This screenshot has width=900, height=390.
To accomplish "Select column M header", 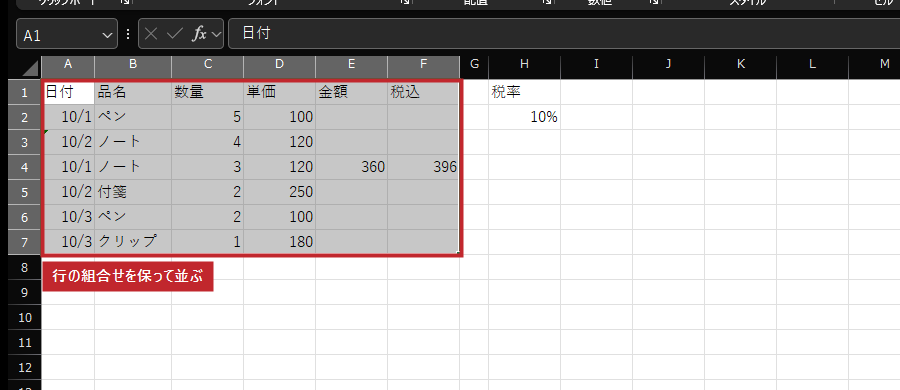I will [x=874, y=65].
